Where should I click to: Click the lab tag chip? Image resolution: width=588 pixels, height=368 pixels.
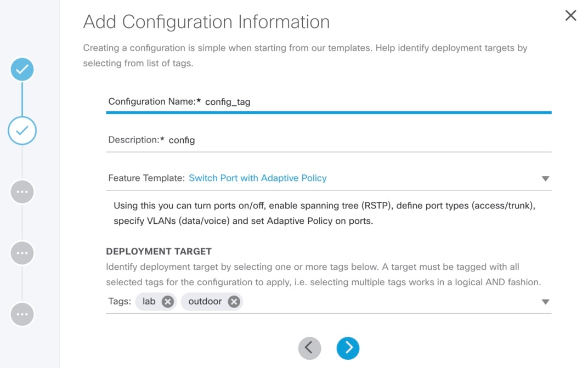click(156, 302)
